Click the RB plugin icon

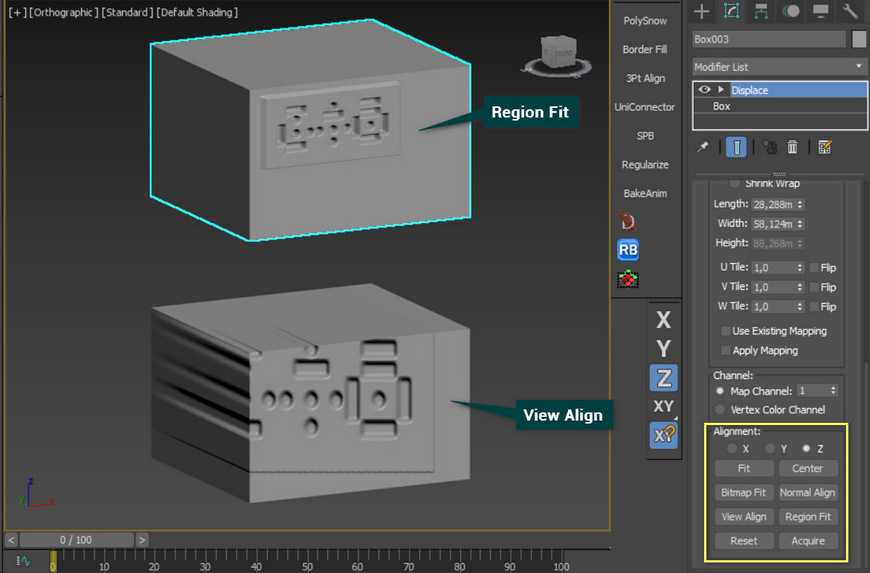(628, 250)
